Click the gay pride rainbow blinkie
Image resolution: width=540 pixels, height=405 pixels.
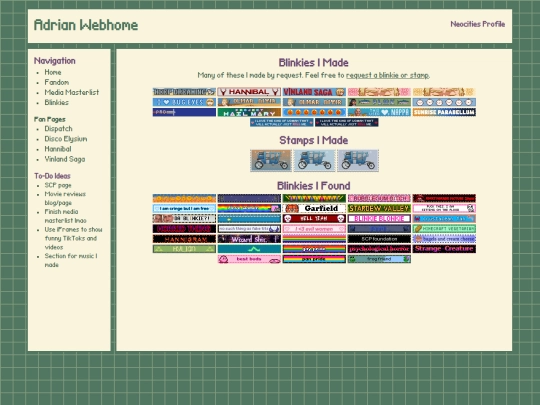(314, 249)
